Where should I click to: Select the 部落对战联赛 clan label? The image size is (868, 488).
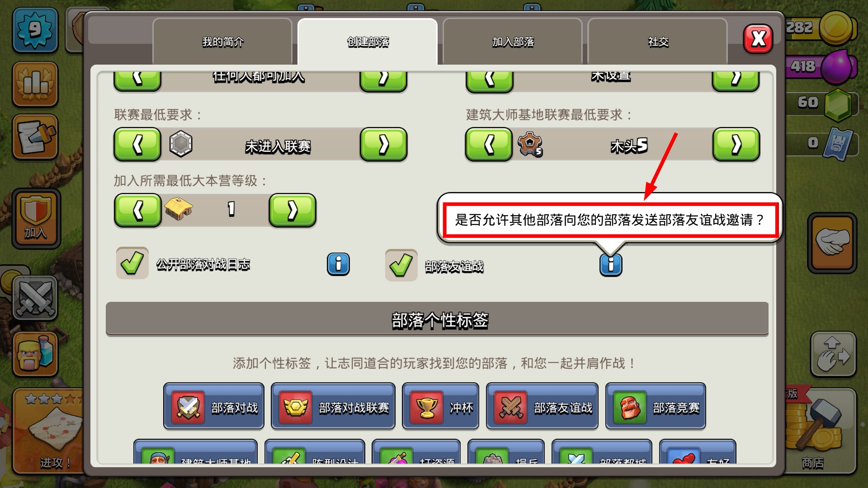[x=333, y=406]
